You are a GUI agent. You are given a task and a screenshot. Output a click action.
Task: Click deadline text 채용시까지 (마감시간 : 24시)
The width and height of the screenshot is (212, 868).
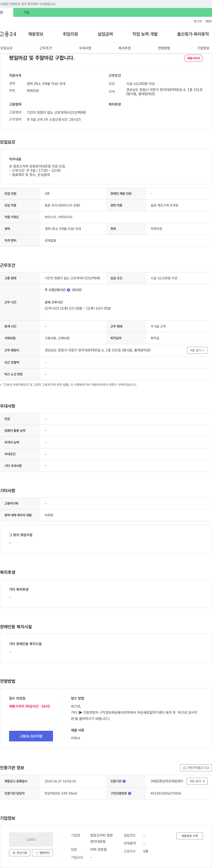click(29, 706)
